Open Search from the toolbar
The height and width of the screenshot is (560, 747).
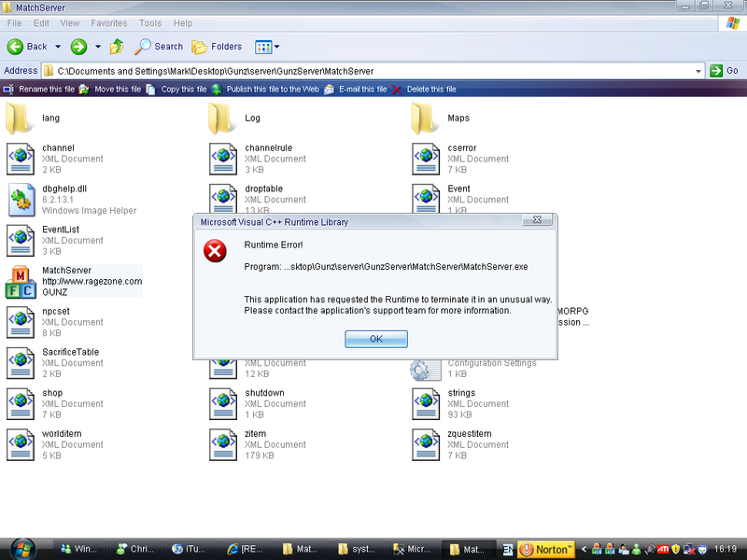pos(159,47)
